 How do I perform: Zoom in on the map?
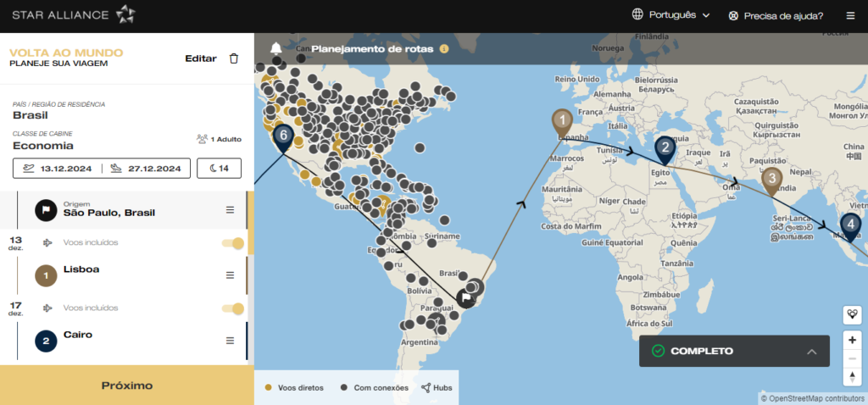point(853,340)
